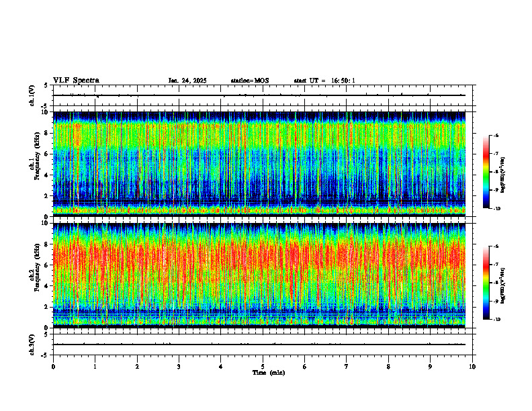Click the "ch.3(V)" waveform axis label
The width and height of the screenshot is (532, 411).
coord(32,345)
